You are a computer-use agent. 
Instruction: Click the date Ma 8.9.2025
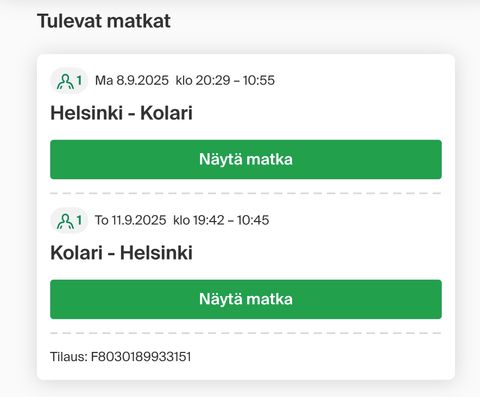tap(132, 80)
